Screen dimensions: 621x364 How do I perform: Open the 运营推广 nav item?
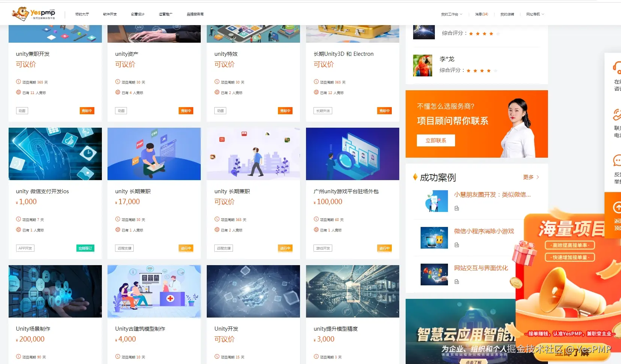(x=166, y=14)
